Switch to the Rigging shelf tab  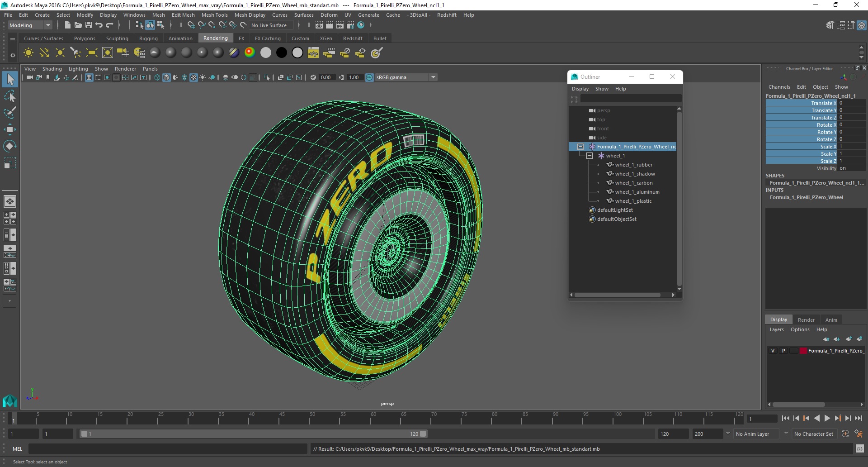coord(148,38)
